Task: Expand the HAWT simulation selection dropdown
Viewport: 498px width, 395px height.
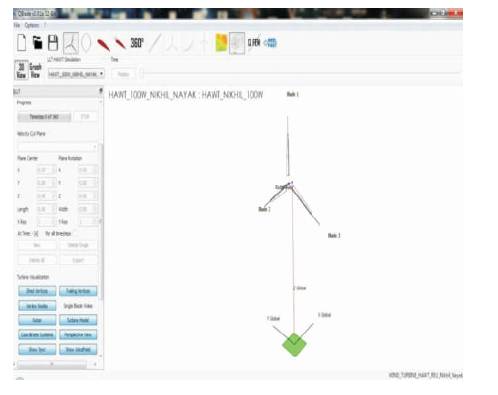Action: [76, 74]
